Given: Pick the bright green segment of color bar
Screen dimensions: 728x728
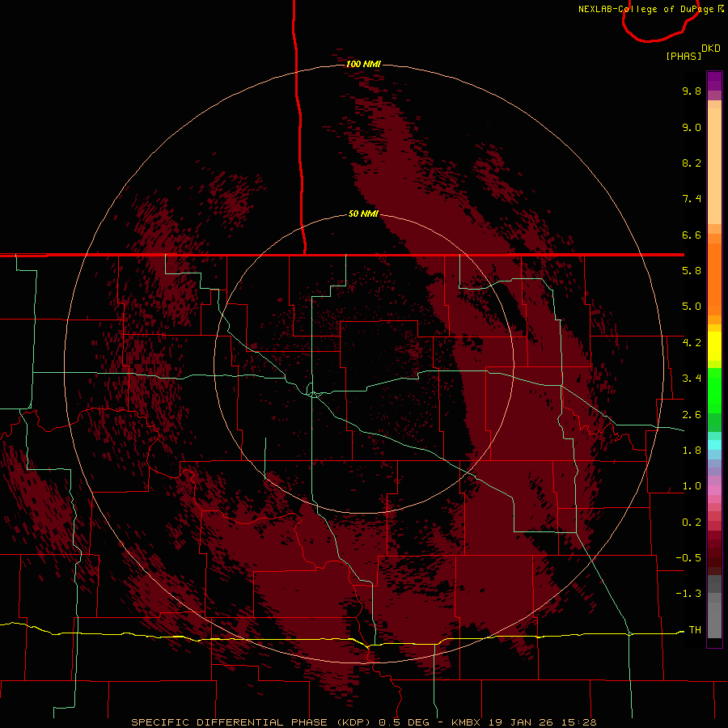Looking at the screenshot, I should (714, 391).
